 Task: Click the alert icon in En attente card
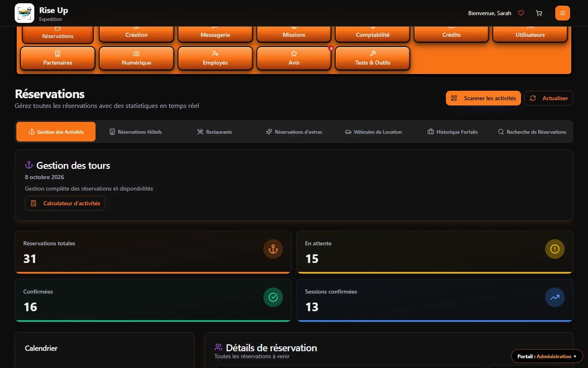pos(555,249)
